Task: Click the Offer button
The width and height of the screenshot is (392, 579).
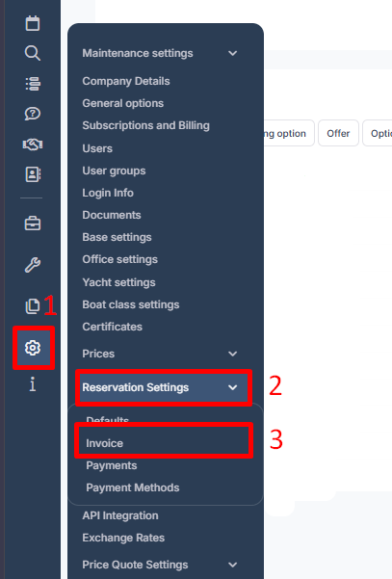Action: (338, 133)
